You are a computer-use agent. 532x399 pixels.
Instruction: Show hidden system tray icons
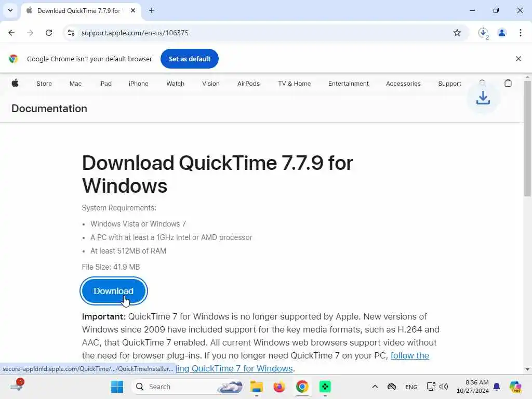pyautogui.click(x=375, y=387)
